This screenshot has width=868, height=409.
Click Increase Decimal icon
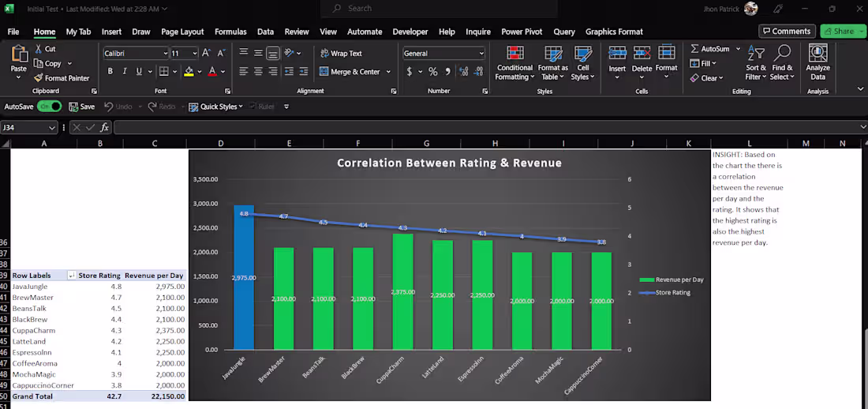463,72
